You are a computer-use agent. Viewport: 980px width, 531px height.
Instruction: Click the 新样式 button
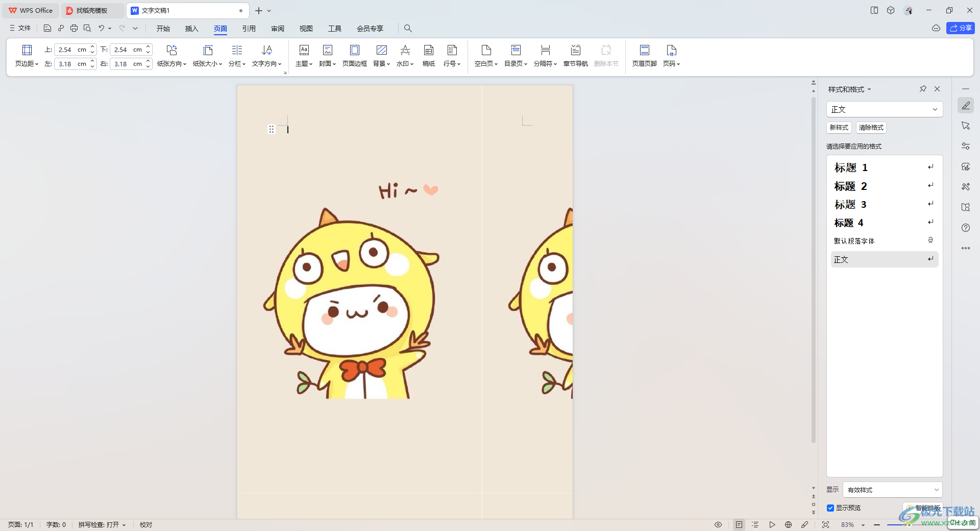click(x=839, y=128)
